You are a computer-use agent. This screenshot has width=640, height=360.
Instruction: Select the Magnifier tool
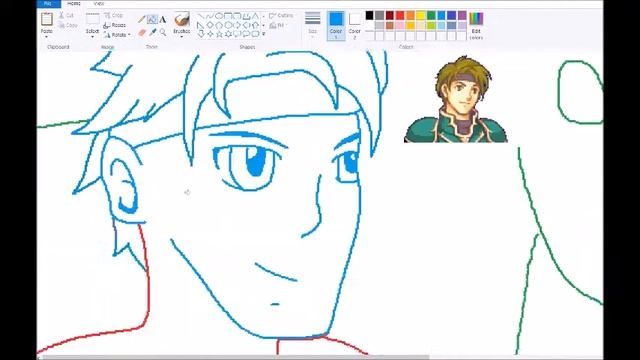click(x=162, y=32)
